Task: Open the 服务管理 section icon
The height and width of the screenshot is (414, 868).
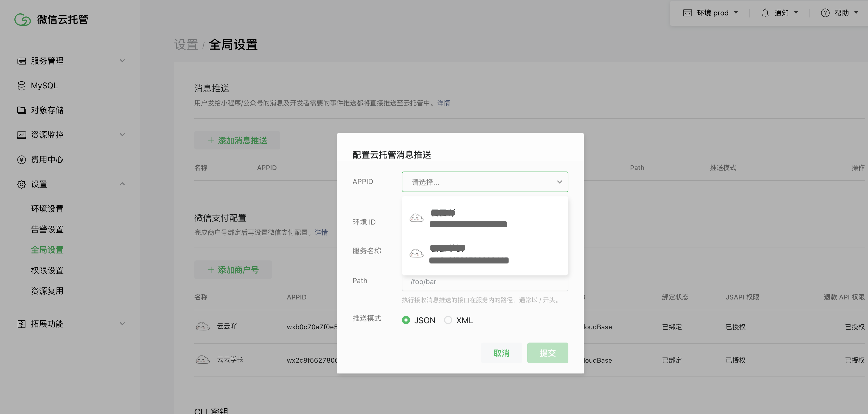Action: 21,61
